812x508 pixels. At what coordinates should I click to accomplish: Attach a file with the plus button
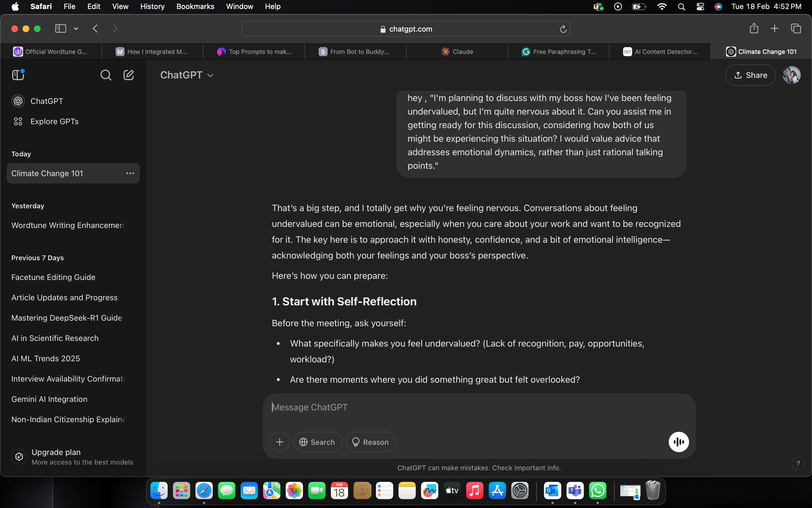tap(279, 442)
